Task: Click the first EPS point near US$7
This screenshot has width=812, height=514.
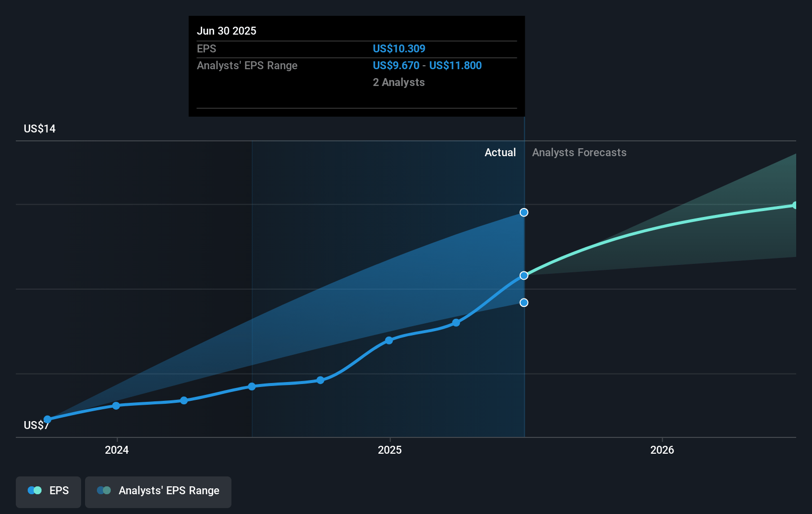Action: [x=47, y=419]
